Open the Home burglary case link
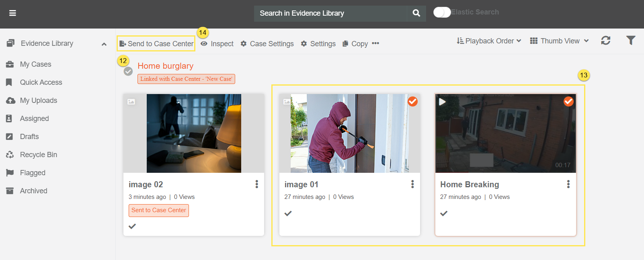This screenshot has width=644, height=260. tap(165, 66)
